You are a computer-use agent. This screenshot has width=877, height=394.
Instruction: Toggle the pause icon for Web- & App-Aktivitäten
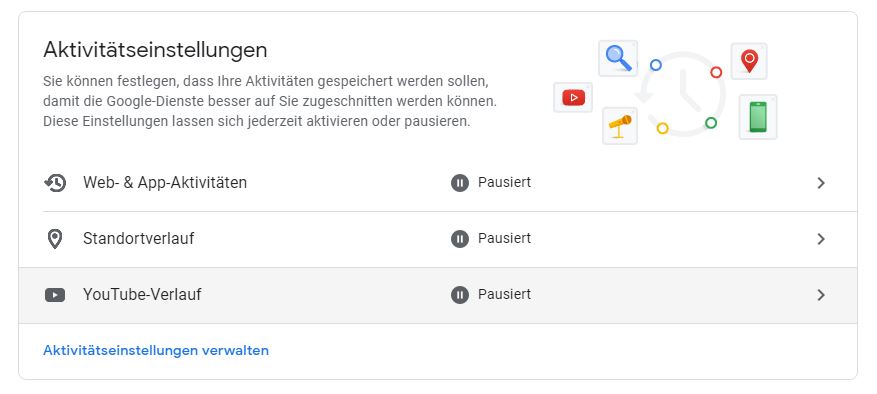click(x=460, y=183)
